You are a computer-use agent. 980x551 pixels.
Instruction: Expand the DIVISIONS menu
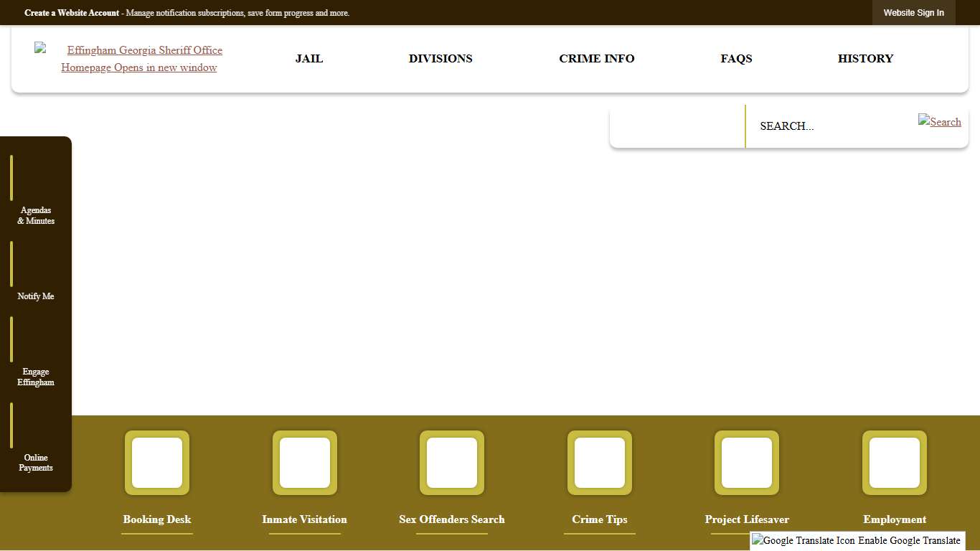pyautogui.click(x=440, y=59)
